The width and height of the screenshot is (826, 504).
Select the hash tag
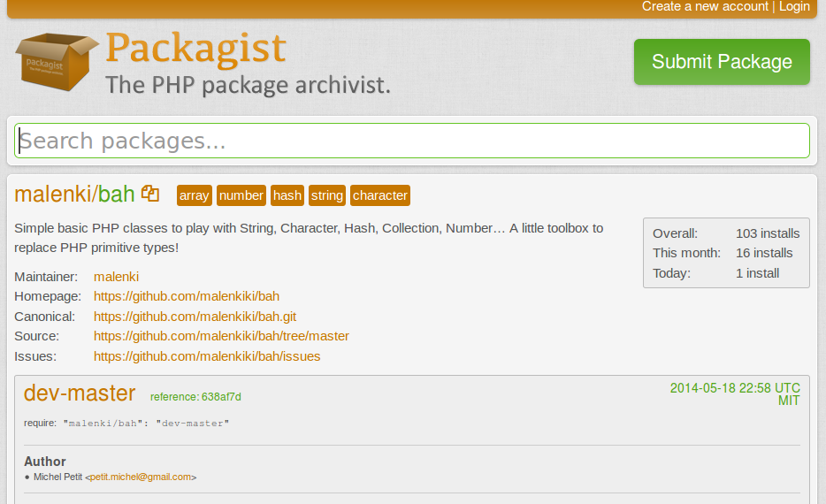(x=287, y=195)
